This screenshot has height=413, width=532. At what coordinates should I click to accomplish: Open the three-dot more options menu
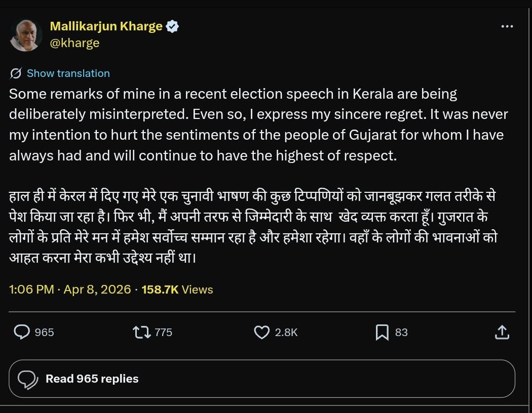(507, 27)
